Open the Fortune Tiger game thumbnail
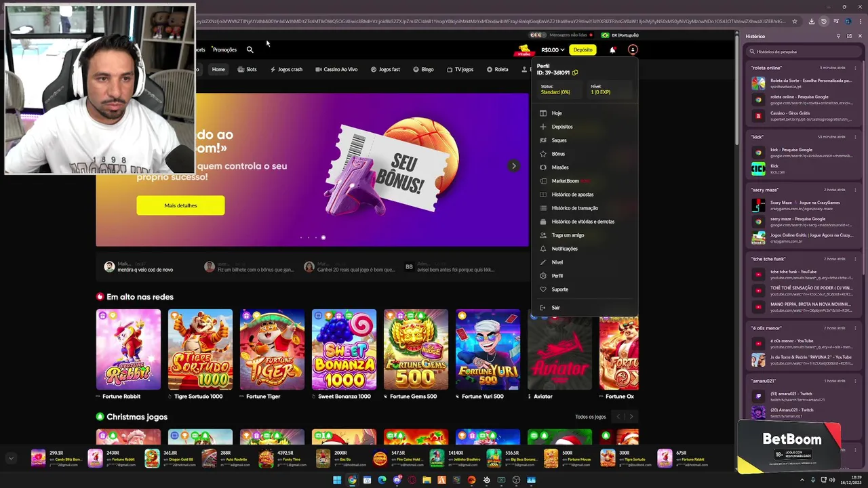The image size is (868, 488). click(x=272, y=350)
